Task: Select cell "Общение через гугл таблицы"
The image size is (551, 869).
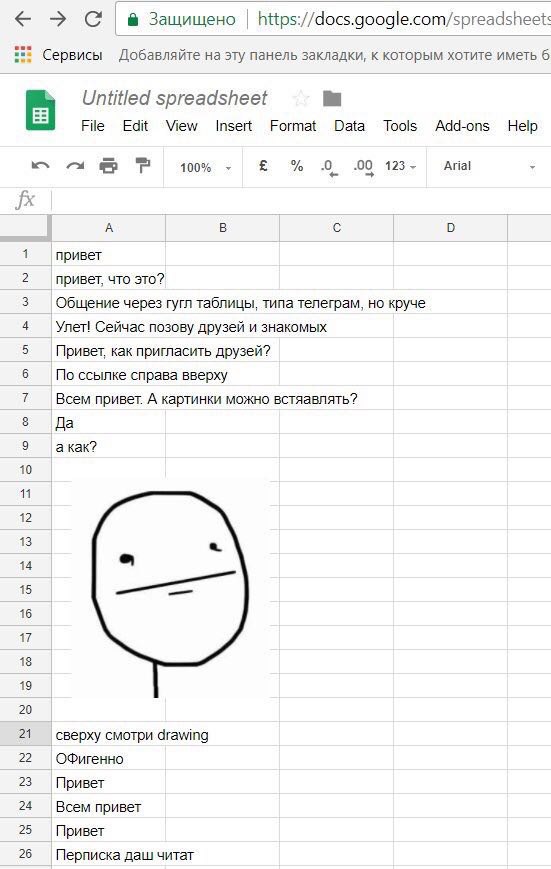Action: click(x=109, y=303)
